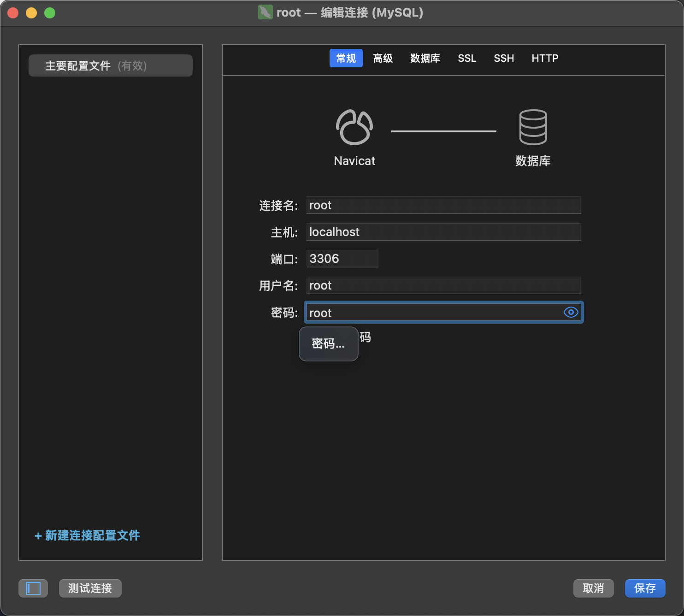
Task: Click the 数据库 caption under cylinder
Action: (533, 161)
